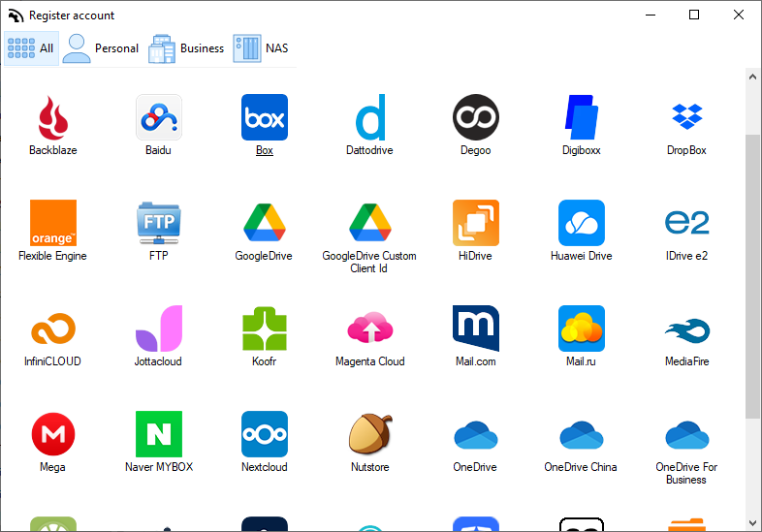Pick the OneDrive cloud icon
762x532 pixels.
[x=476, y=435]
